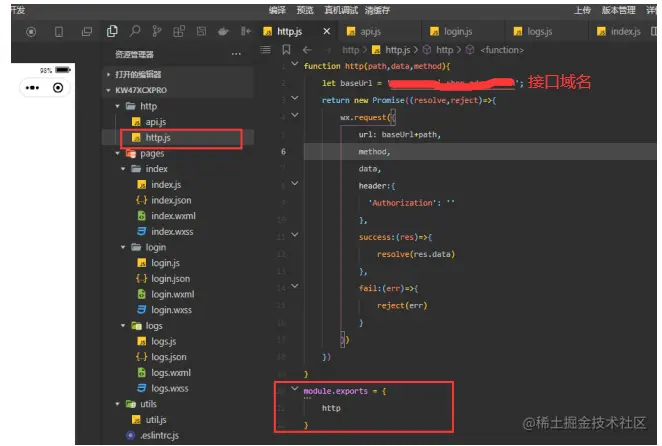The image size is (662, 446).
Task: Open api.js in the file tree
Action: 155,122
